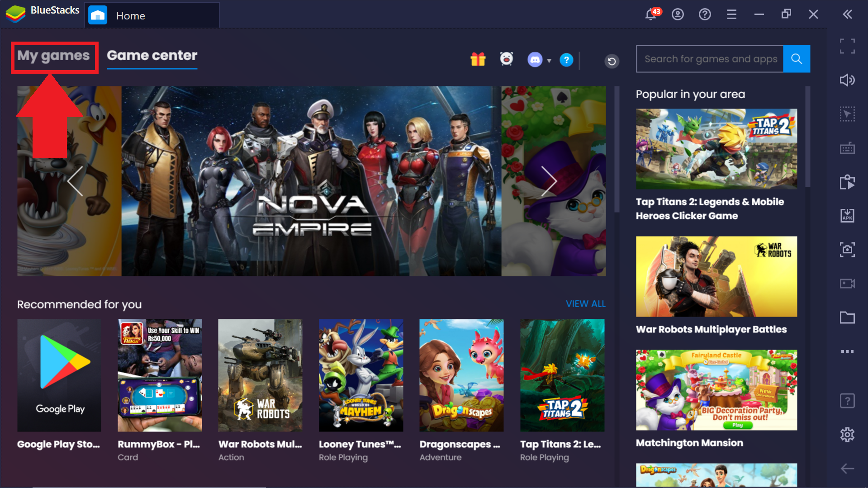The height and width of the screenshot is (488, 868).
Task: Click the blue search button
Action: (x=797, y=59)
